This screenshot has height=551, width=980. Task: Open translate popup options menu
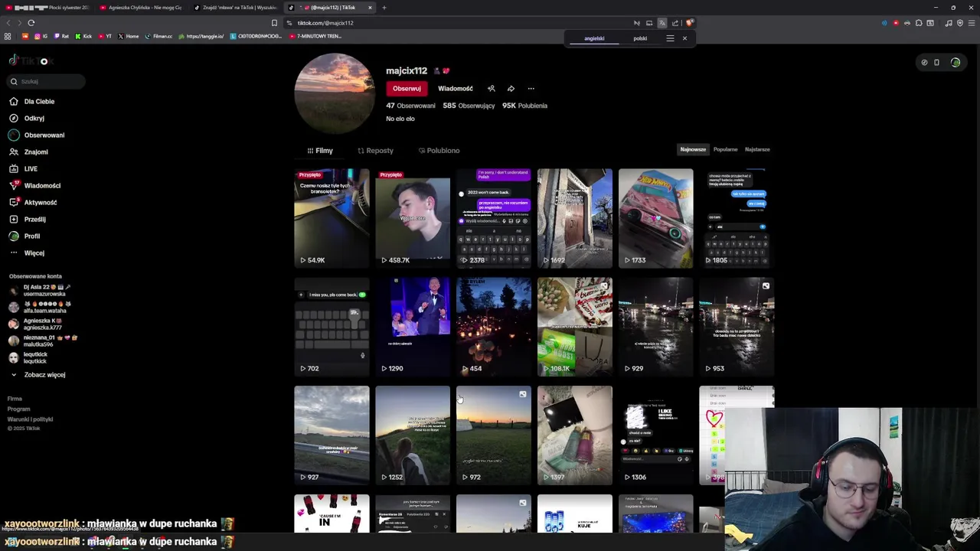(x=670, y=38)
